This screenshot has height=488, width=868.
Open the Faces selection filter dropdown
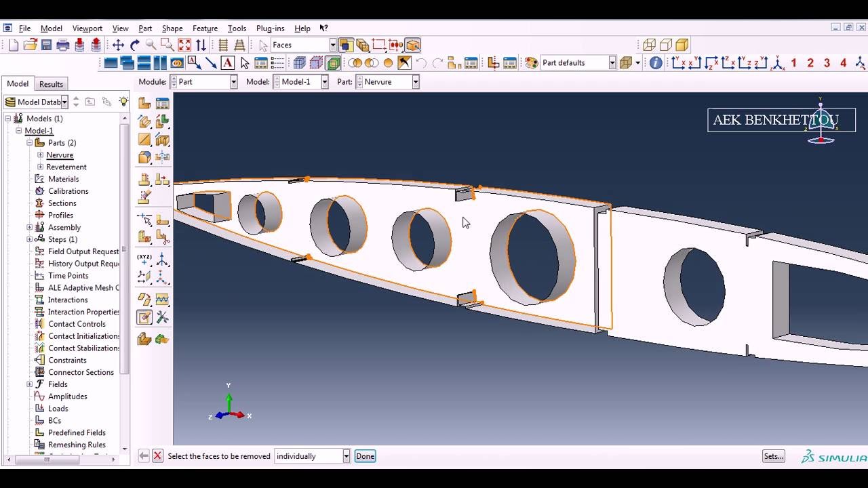(x=333, y=45)
